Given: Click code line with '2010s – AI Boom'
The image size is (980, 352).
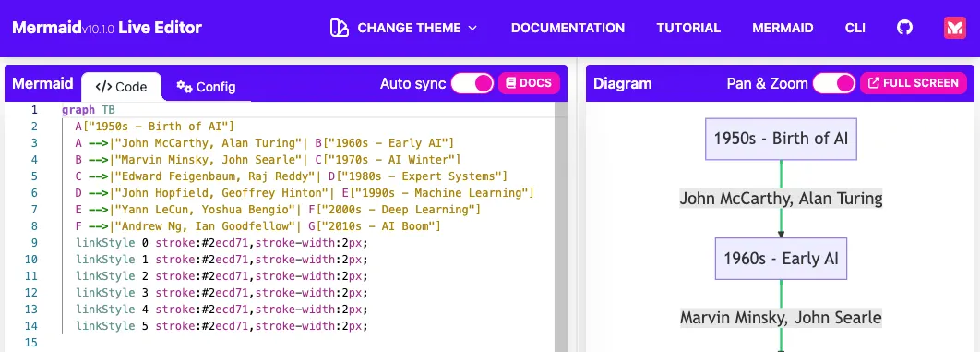Looking at the screenshot, I should (x=257, y=225).
